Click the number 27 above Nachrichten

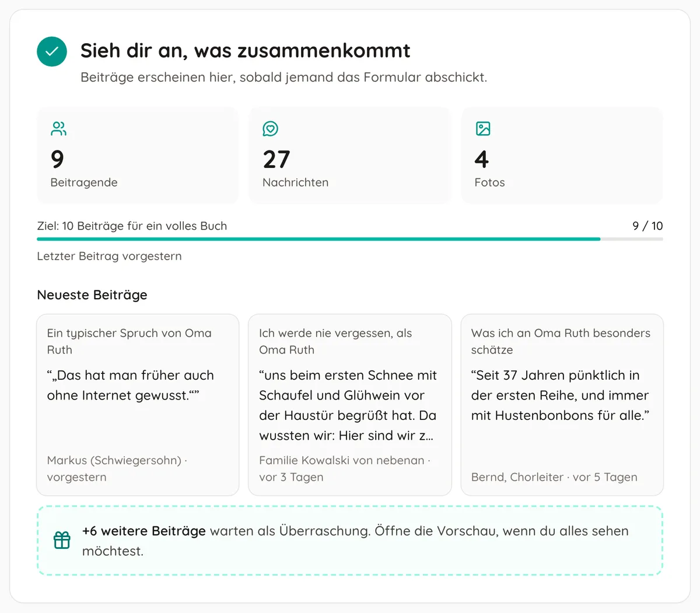pos(276,159)
